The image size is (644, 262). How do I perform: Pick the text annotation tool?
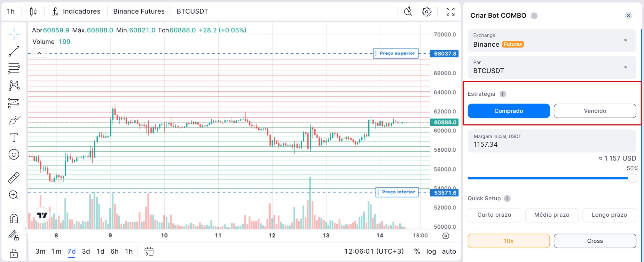click(14, 137)
